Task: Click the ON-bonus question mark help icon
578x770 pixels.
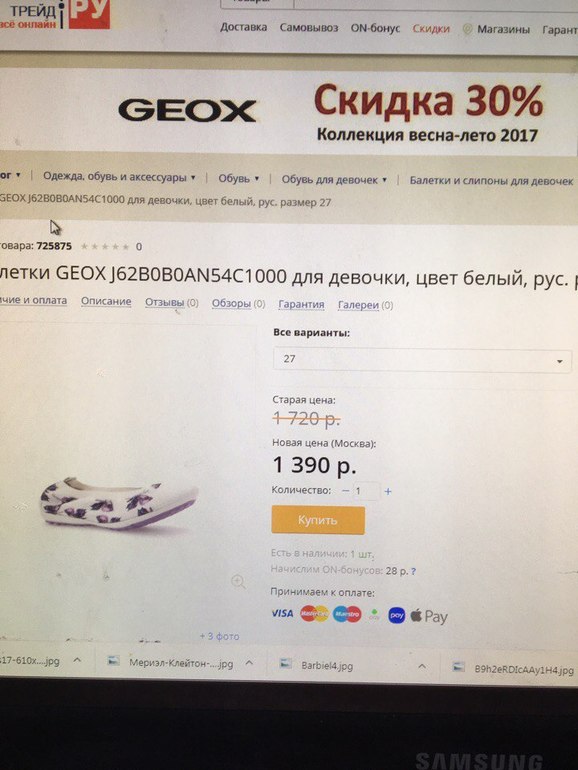Action: click(413, 571)
